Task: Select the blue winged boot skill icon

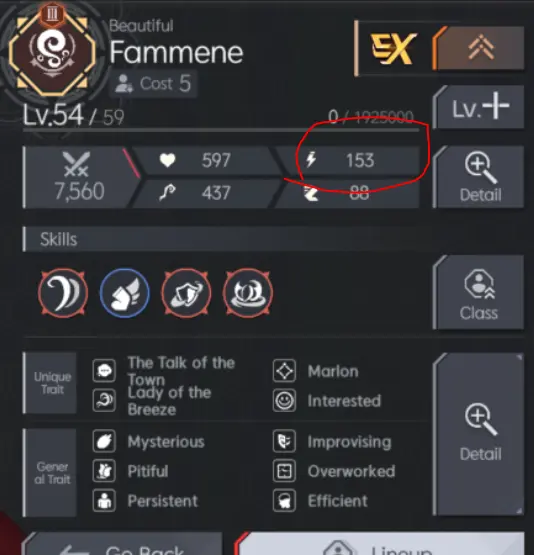Action: point(125,293)
